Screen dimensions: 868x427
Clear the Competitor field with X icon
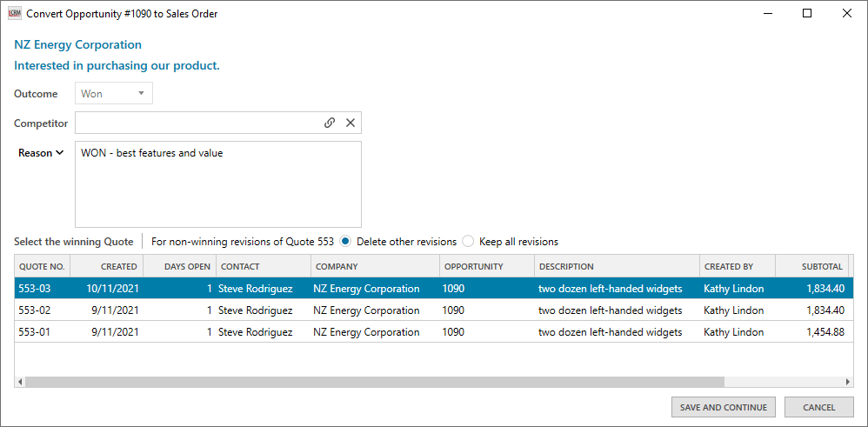point(350,123)
